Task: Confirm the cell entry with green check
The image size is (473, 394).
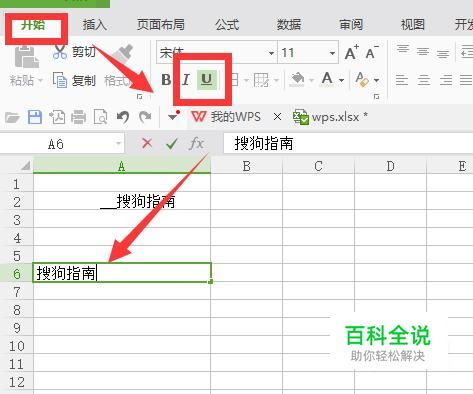Action: (172, 144)
